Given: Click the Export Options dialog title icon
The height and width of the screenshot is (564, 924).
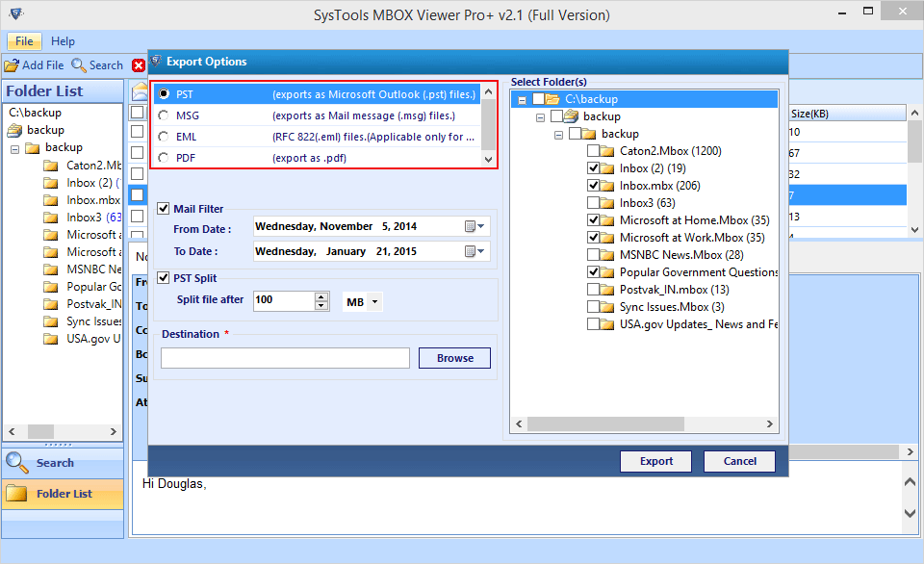Looking at the screenshot, I should click(x=156, y=62).
